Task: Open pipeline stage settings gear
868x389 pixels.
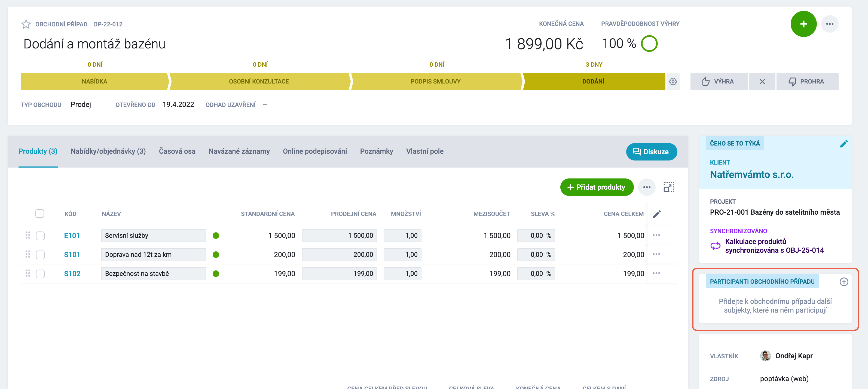Action: click(x=673, y=82)
